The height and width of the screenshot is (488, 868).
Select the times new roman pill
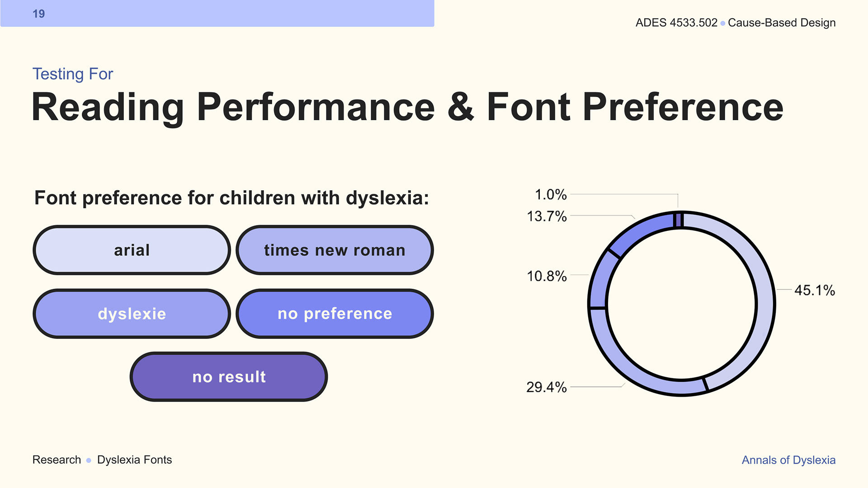[335, 250]
